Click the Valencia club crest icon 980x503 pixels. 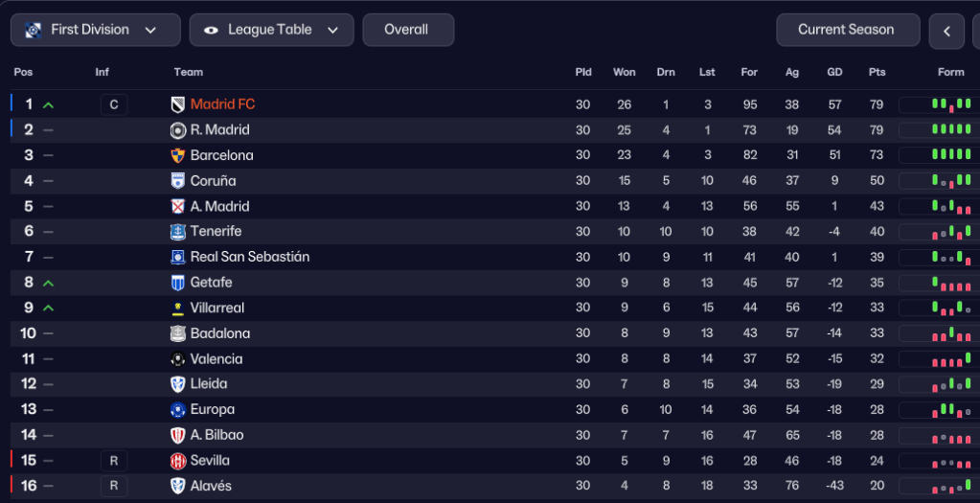click(177, 359)
